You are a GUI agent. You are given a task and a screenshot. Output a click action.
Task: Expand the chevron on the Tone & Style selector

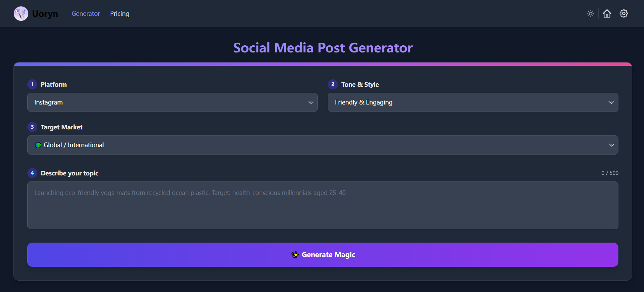611,102
